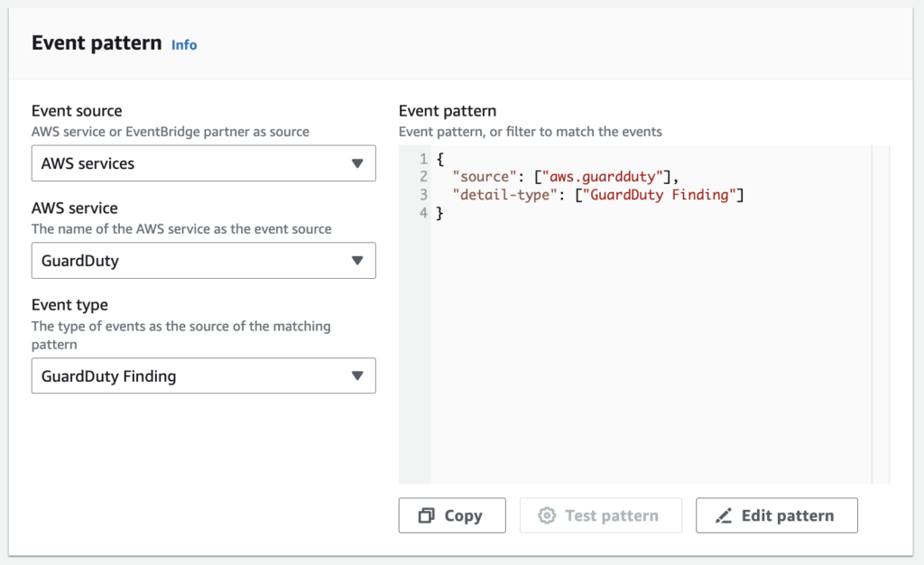The width and height of the screenshot is (924, 565).
Task: Open the Event type dropdown showing GuardDuty Finding
Action: [203, 375]
